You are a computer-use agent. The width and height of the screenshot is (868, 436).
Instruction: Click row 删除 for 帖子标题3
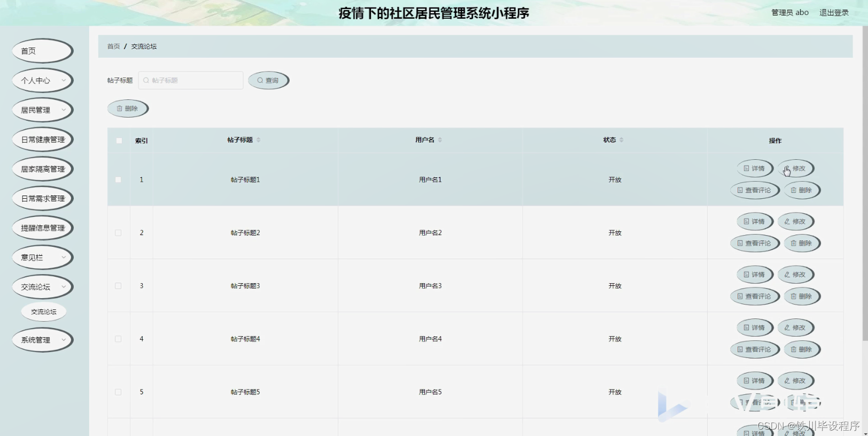(802, 296)
